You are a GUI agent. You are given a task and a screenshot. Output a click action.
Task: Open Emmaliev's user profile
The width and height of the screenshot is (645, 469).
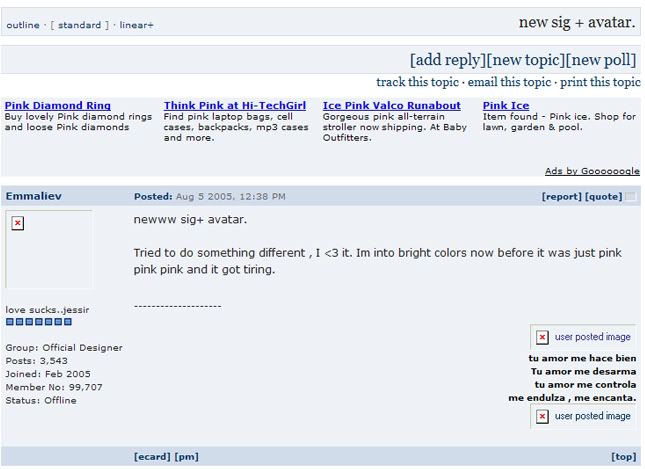click(34, 196)
